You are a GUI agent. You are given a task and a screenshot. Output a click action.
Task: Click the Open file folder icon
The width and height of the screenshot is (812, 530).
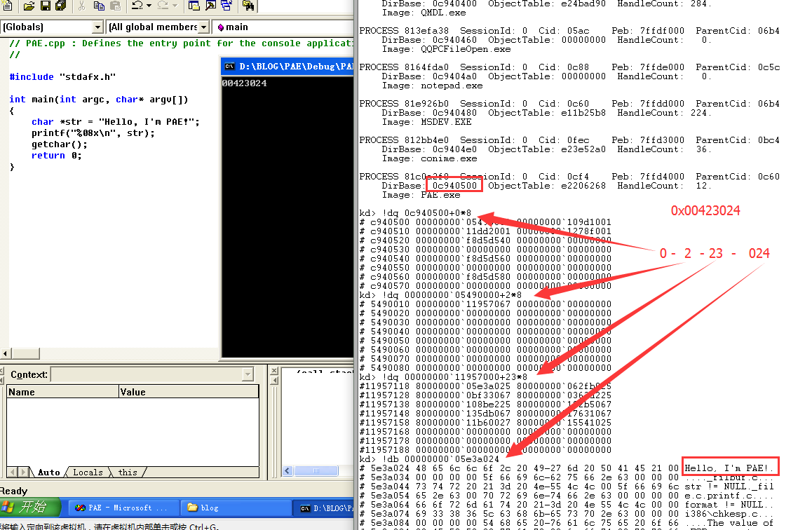click(x=29, y=6)
